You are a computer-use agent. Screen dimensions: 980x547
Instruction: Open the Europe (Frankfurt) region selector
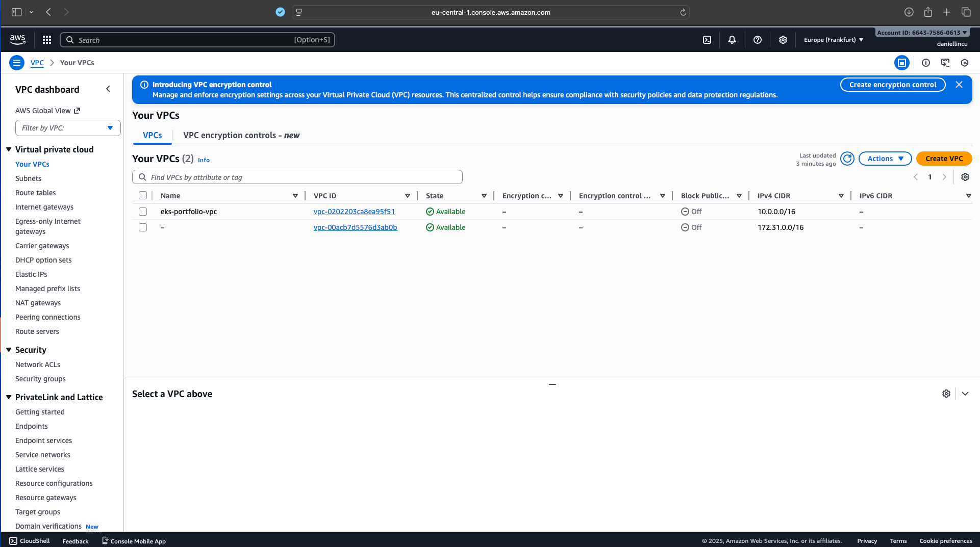834,40
